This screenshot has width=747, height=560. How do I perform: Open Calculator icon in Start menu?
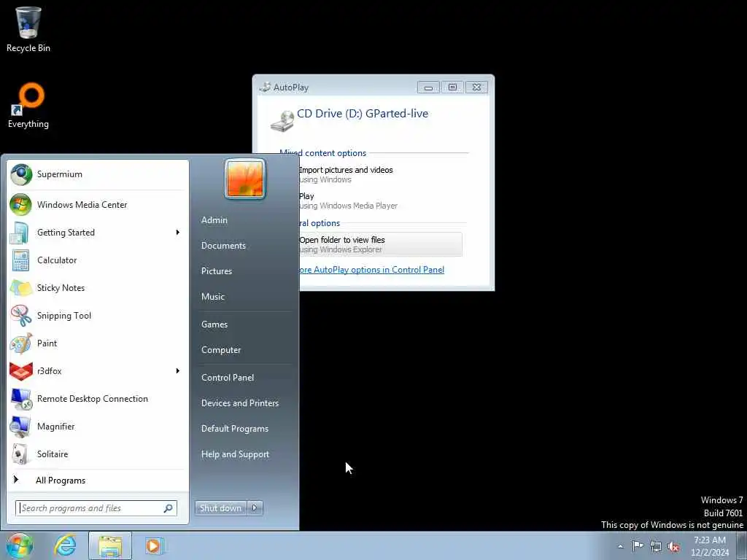click(x=21, y=260)
